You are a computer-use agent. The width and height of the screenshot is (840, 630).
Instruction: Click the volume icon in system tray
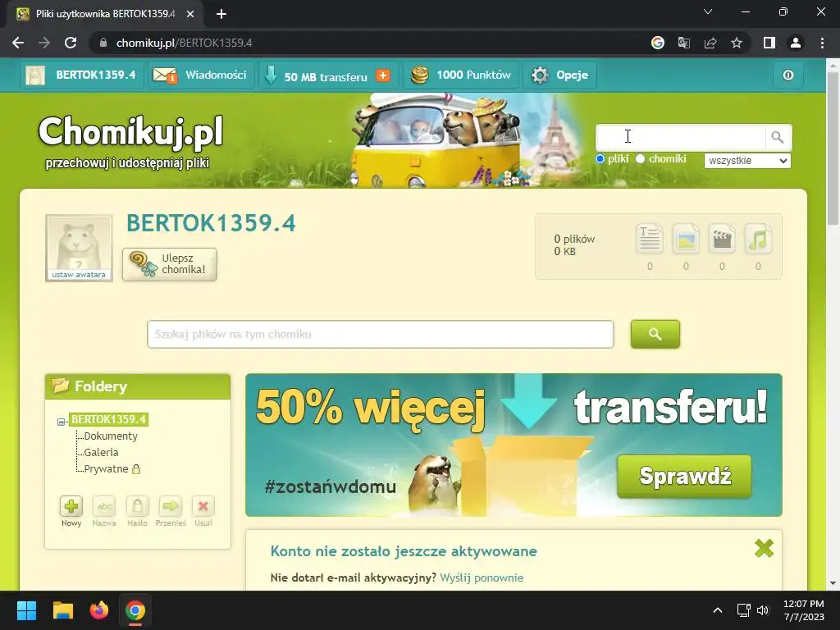[x=763, y=610]
